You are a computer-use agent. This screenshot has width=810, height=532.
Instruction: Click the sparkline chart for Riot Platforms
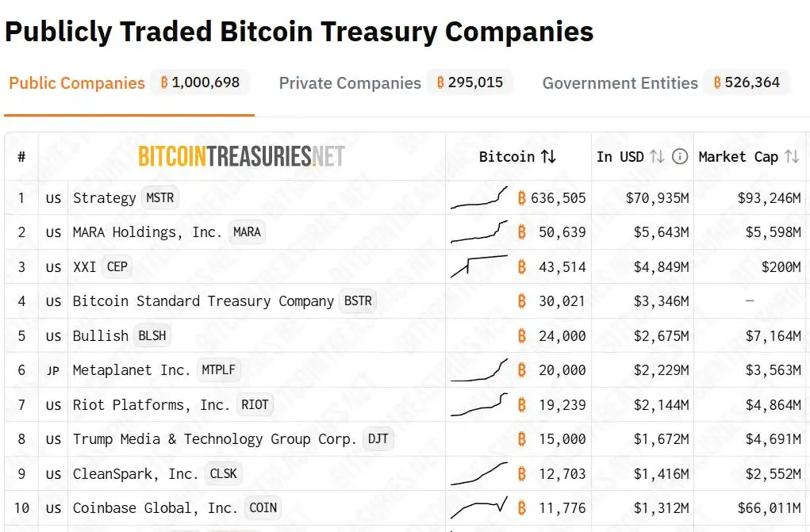coord(478,404)
